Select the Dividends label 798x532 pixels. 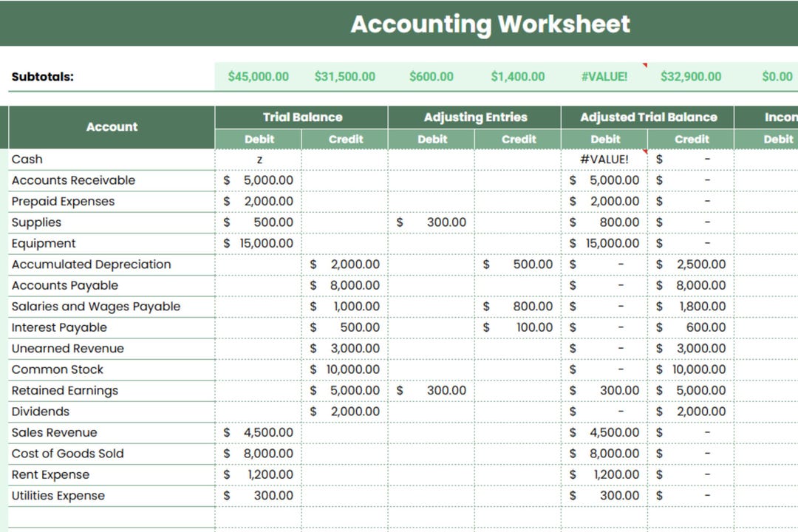click(x=40, y=412)
